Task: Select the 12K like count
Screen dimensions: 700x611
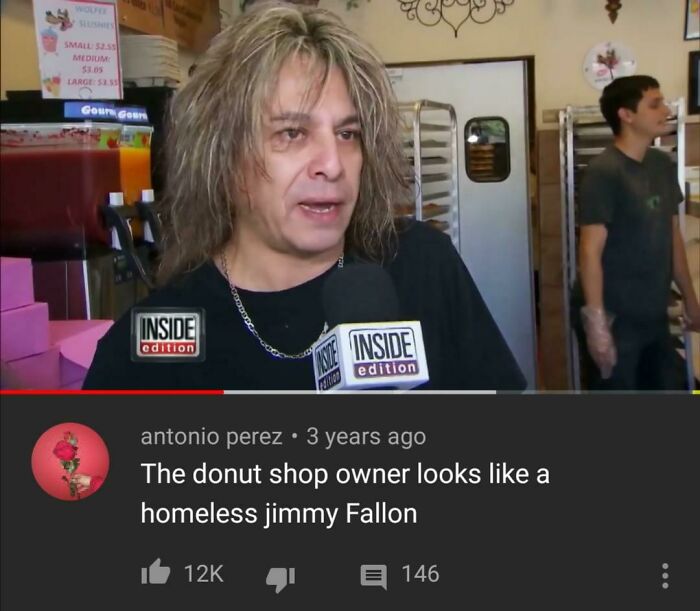Action: [204, 574]
